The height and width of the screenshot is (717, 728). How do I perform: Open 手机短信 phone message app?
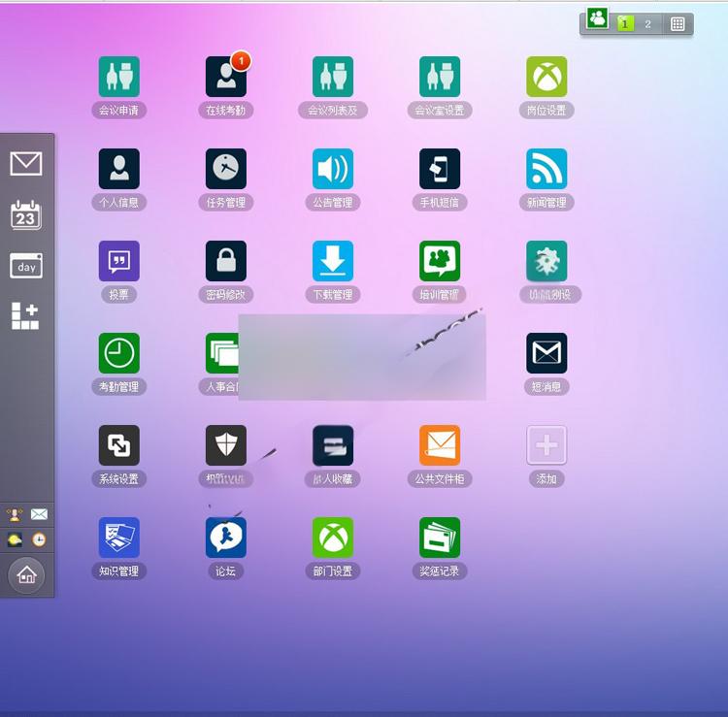click(x=440, y=169)
